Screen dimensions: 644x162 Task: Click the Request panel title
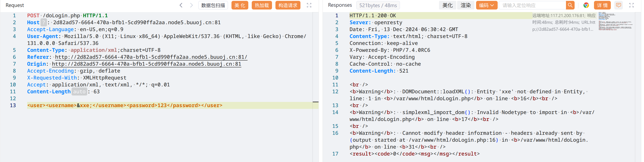click(15, 5)
